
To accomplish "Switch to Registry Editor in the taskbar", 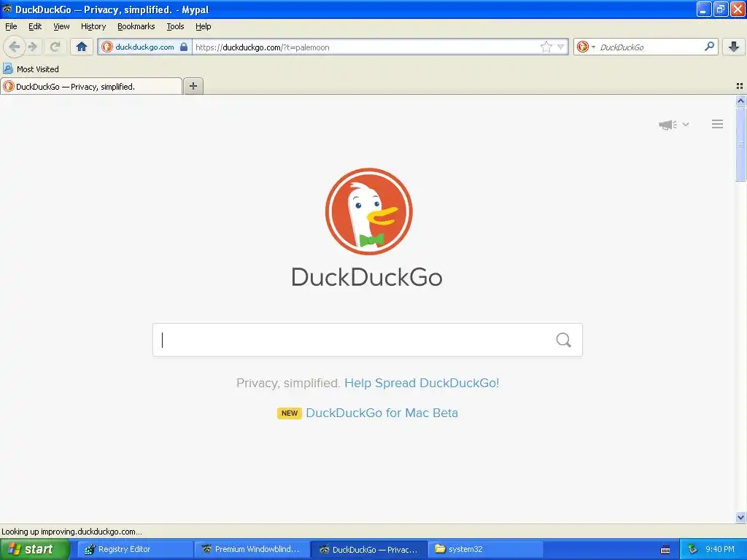I will (135, 549).
